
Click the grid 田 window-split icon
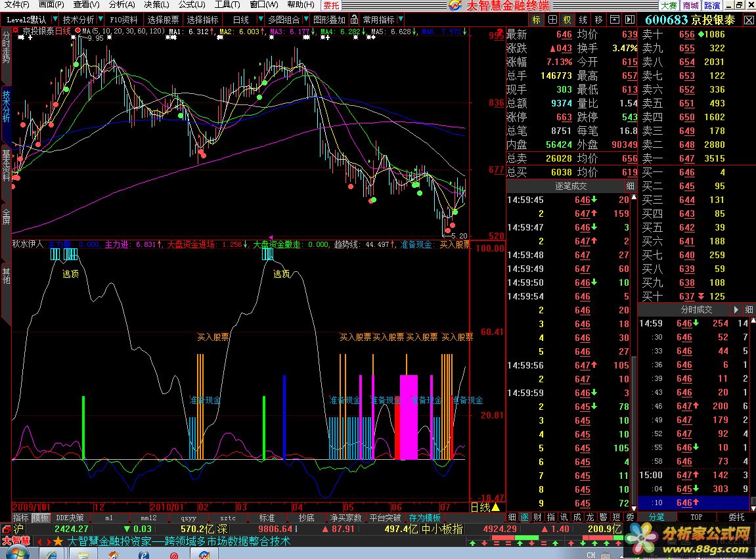552,20
